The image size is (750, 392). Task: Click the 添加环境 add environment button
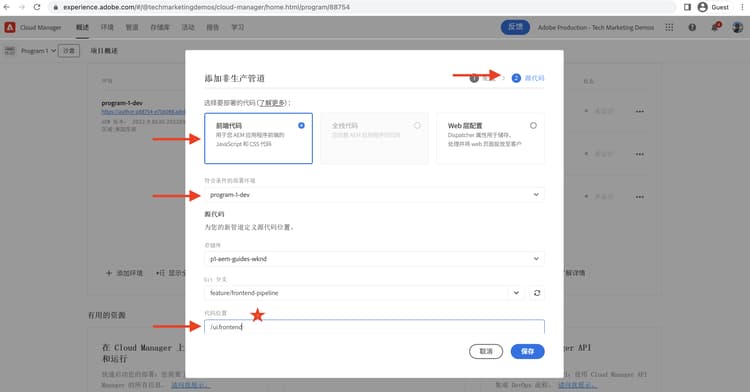point(124,273)
